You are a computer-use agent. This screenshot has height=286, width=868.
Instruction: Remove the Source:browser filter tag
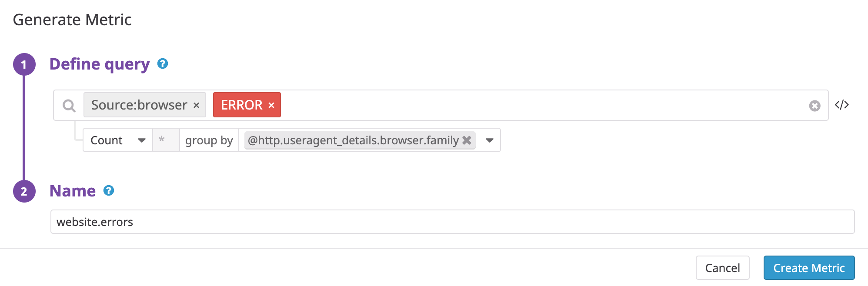[x=197, y=105]
